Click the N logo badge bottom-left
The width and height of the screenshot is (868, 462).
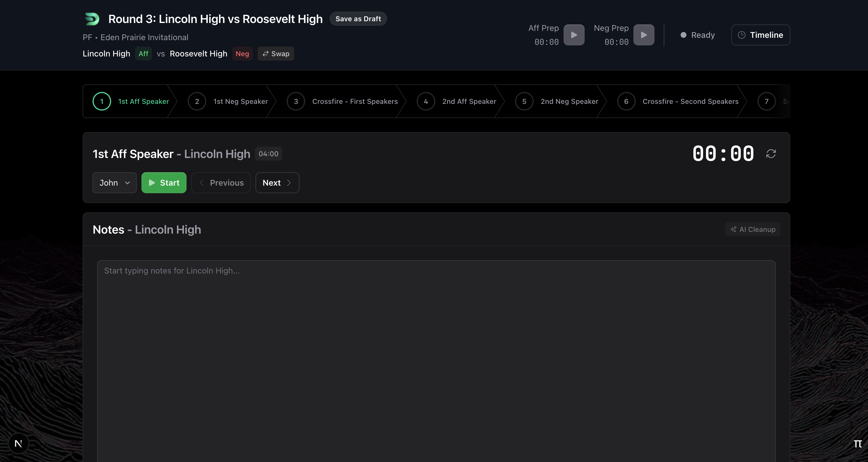pyautogui.click(x=19, y=443)
